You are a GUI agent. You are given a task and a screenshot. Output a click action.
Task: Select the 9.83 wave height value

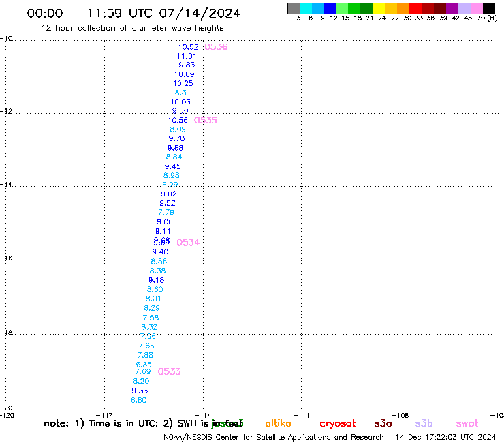pyautogui.click(x=187, y=65)
